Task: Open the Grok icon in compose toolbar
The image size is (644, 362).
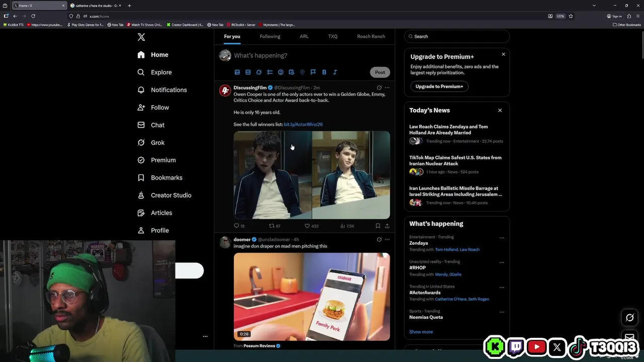Action: point(259,72)
